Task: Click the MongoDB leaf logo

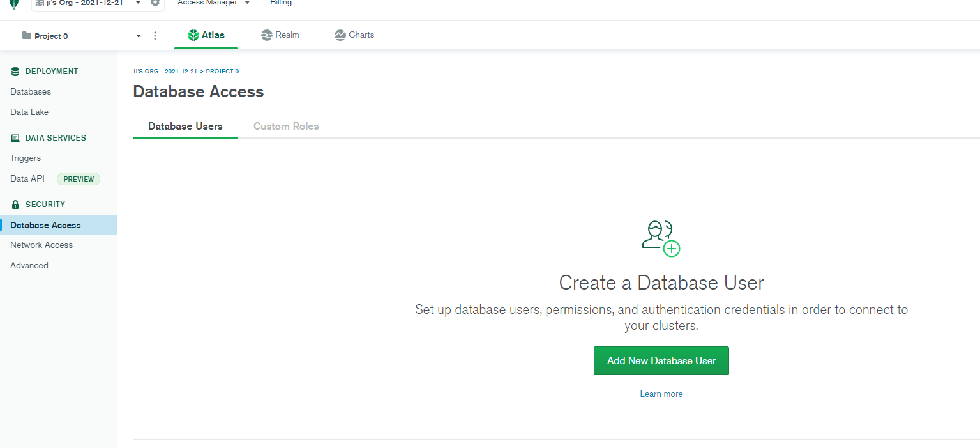Action: pyautogui.click(x=14, y=4)
